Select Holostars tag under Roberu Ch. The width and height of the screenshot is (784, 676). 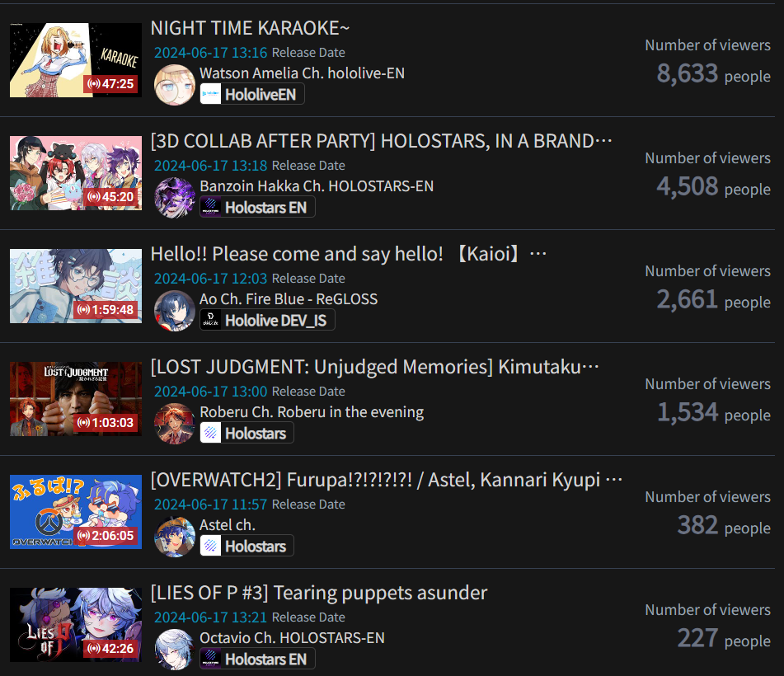pos(247,433)
